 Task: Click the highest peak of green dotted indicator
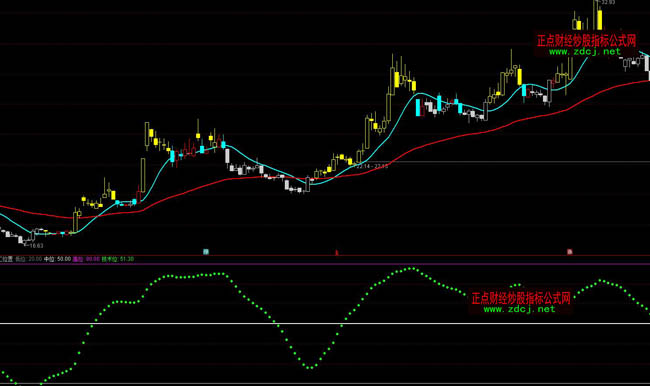pos(410,268)
